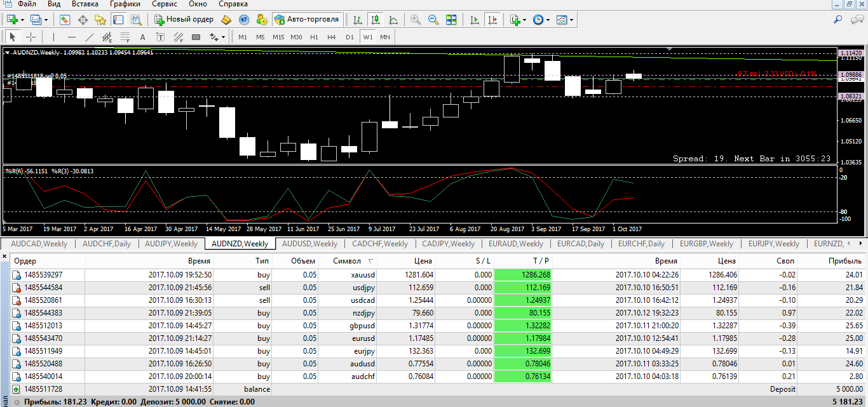Toggle the Авто-торговля auto-trading button
868x407 pixels.
click(308, 20)
